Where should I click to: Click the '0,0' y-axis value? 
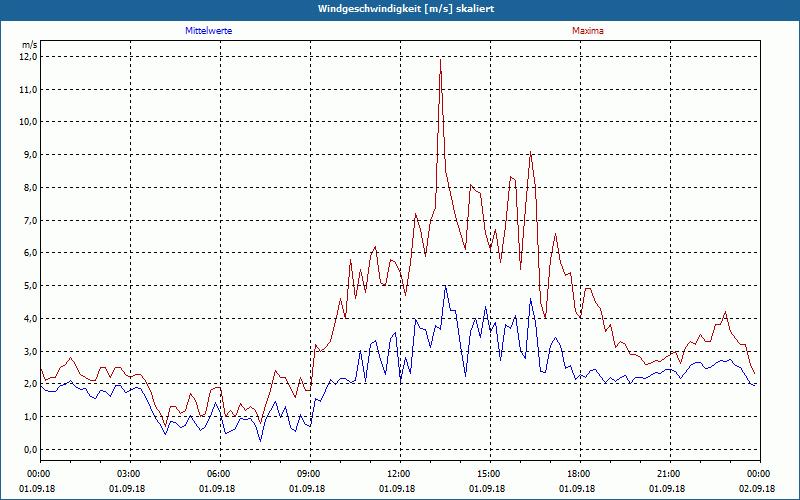click(x=31, y=449)
